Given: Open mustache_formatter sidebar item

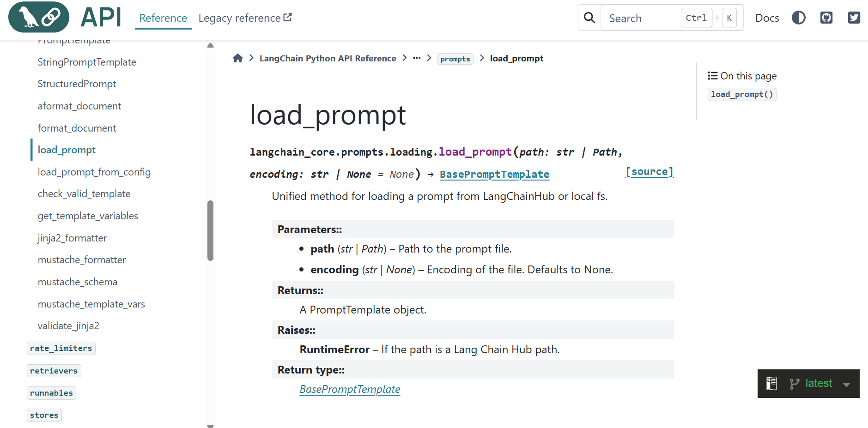Looking at the screenshot, I should click(x=82, y=259).
